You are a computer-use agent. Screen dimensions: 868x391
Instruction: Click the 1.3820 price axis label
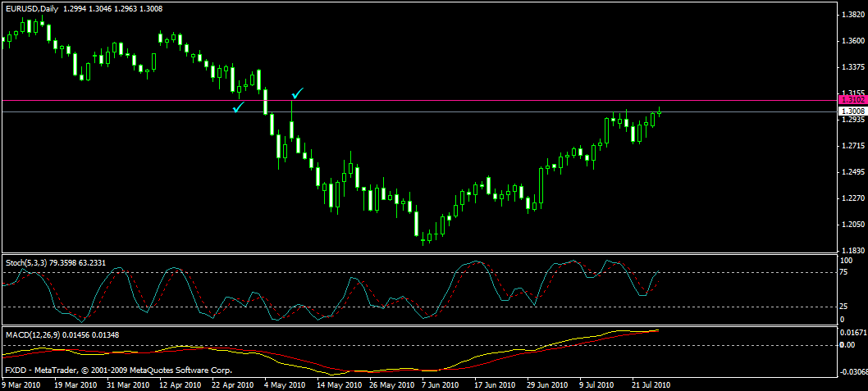[x=852, y=16]
